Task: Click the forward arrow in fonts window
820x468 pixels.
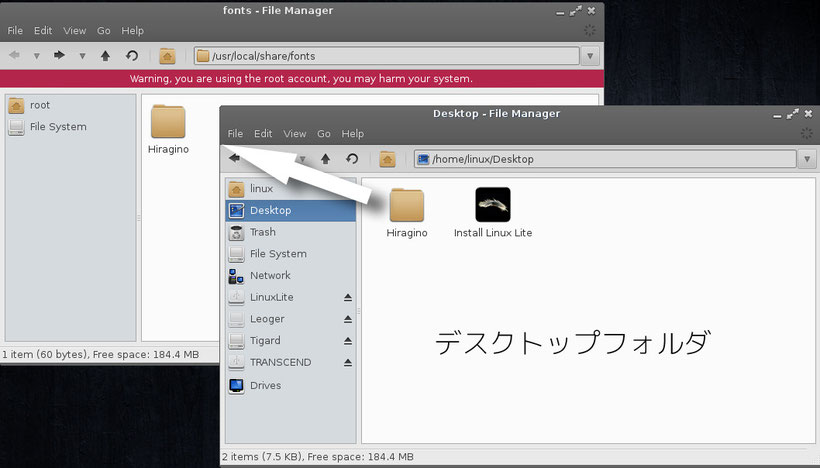Action: pos(59,56)
